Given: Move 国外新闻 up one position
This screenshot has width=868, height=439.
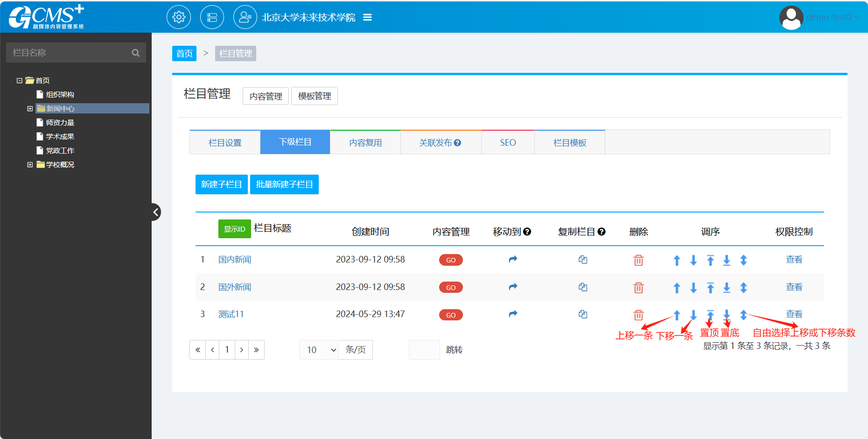Looking at the screenshot, I should click(677, 288).
